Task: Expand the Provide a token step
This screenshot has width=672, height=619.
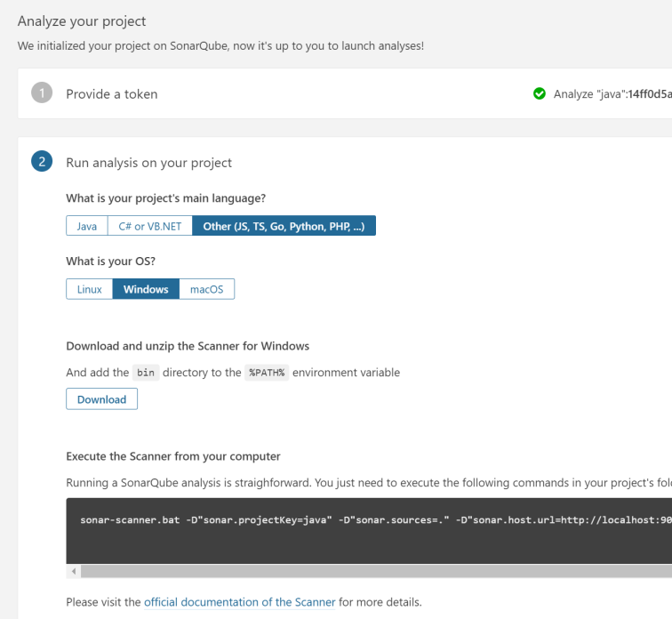Action: click(112, 93)
